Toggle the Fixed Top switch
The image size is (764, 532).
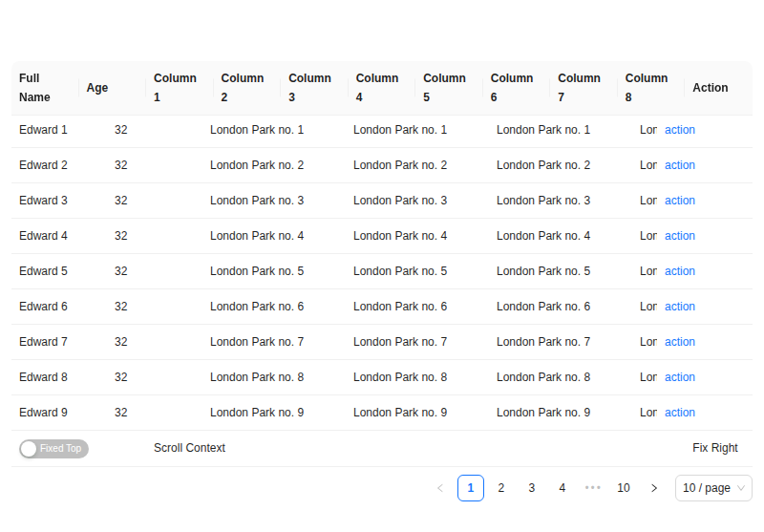click(x=53, y=449)
